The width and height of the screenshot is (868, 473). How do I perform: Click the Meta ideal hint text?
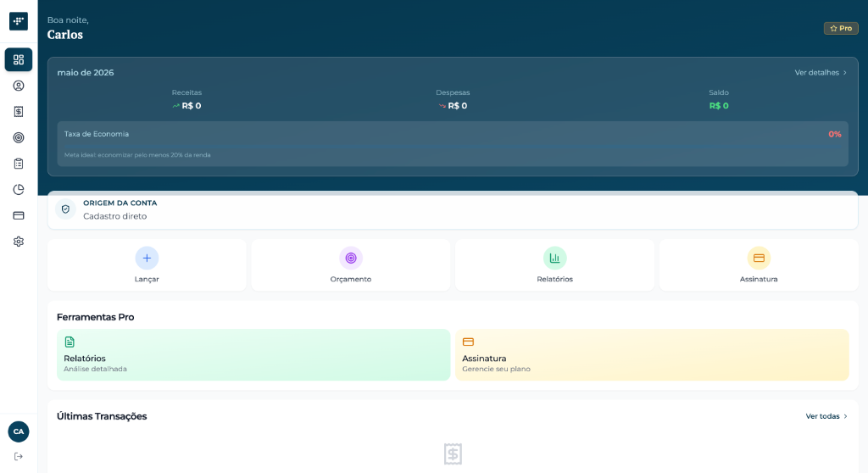(137, 155)
